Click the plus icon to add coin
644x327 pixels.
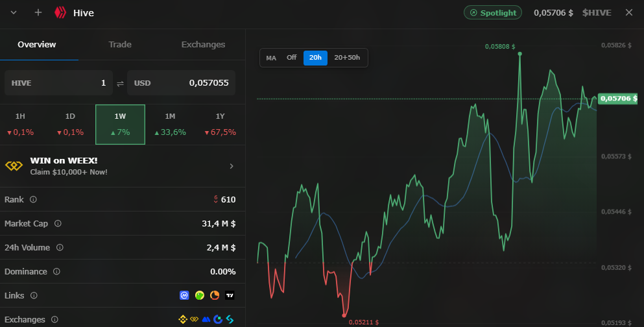[38, 12]
